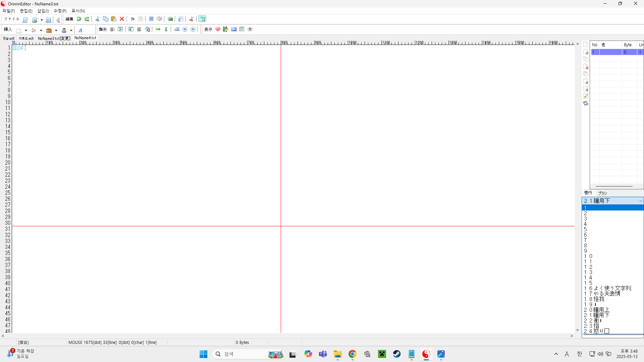This screenshot has width=644, height=362.
Task: Save the file with floppy icon
Action: [x=49, y=19]
